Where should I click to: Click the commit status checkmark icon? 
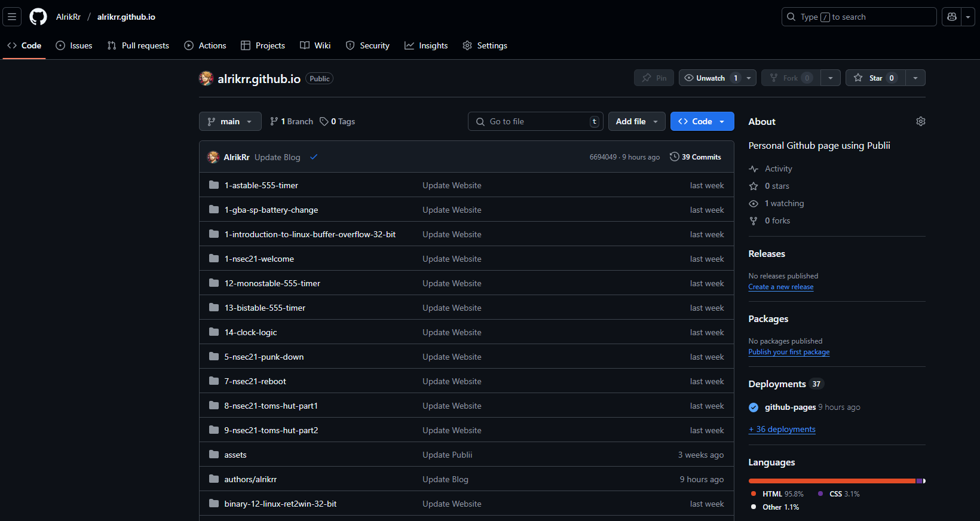pyautogui.click(x=314, y=157)
